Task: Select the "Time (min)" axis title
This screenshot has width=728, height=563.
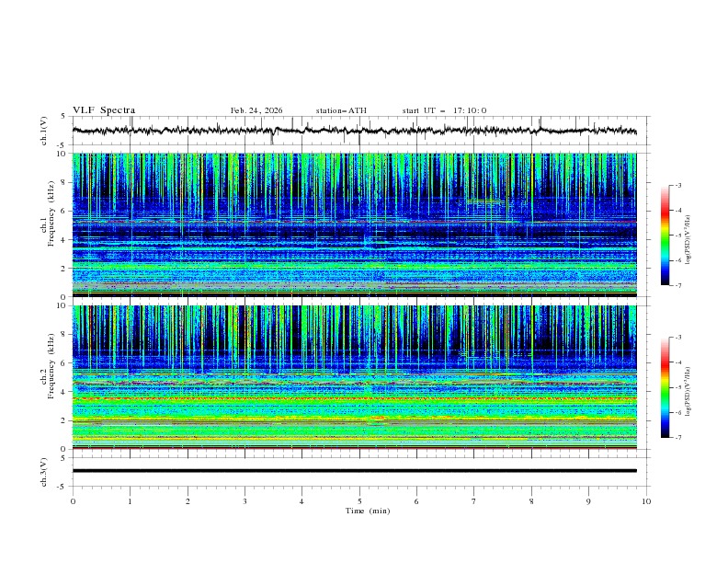Action: 368,511
